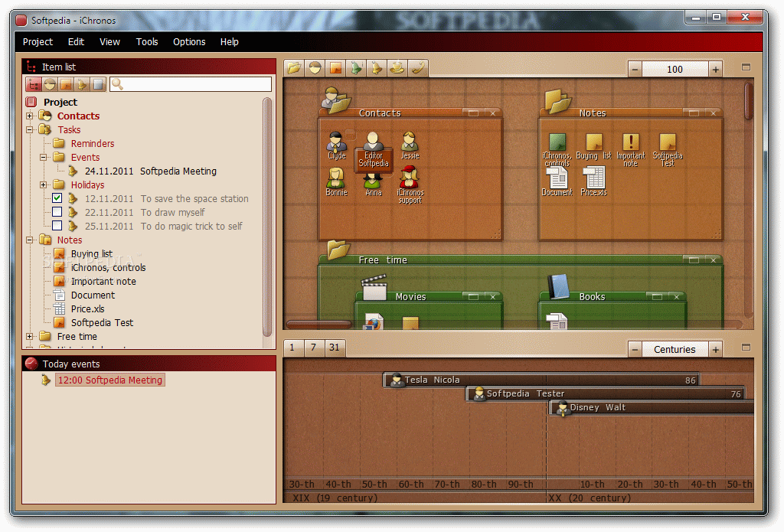784x532 pixels.
Task: Open the View menu
Action: tap(109, 42)
